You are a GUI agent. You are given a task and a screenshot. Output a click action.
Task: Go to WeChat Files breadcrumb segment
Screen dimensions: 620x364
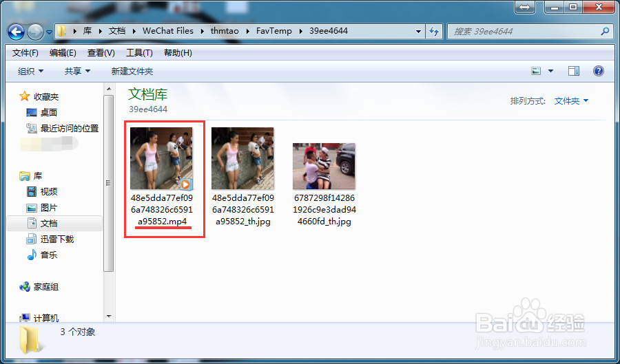[x=168, y=31]
